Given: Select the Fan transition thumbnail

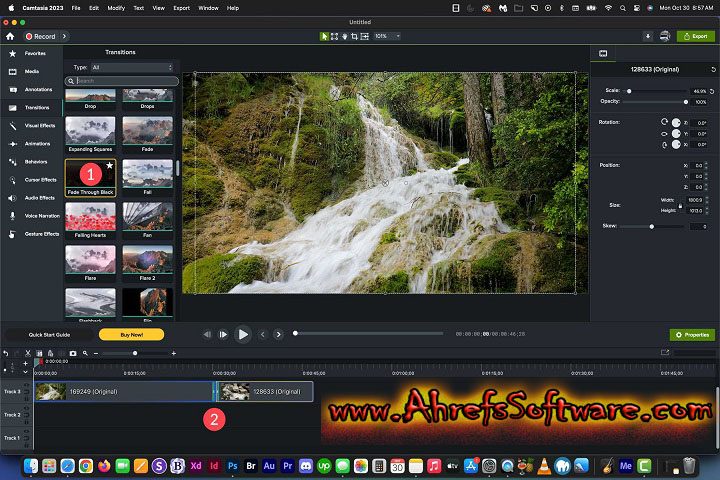Looking at the screenshot, I should pyautogui.click(x=147, y=220).
